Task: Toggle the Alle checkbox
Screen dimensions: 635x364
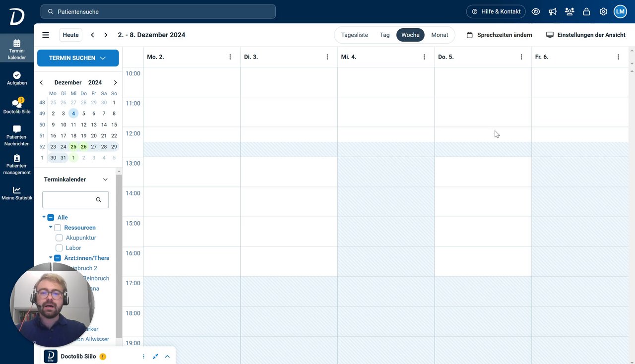Action: click(x=51, y=218)
